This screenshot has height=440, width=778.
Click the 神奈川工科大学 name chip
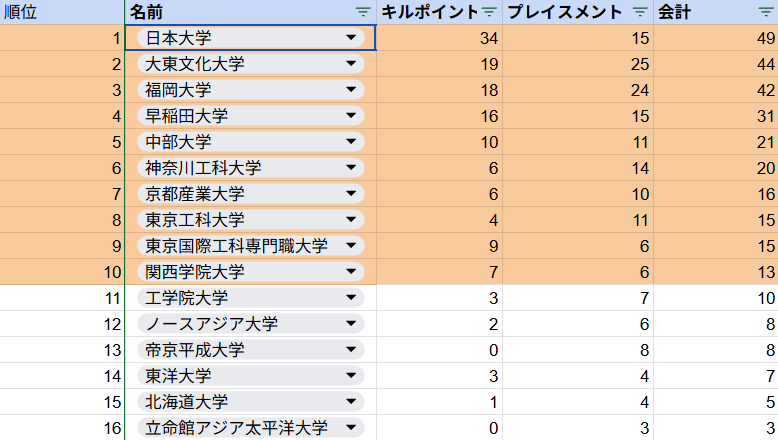[251, 168]
